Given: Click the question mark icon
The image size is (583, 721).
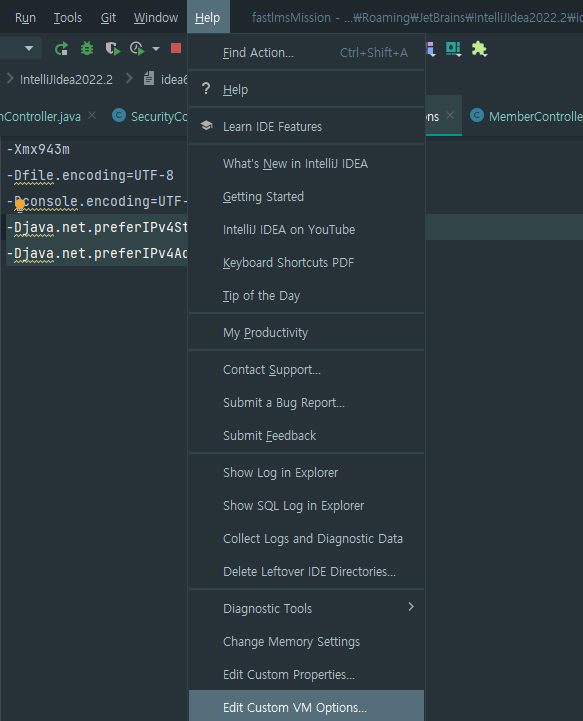Looking at the screenshot, I should [x=206, y=88].
